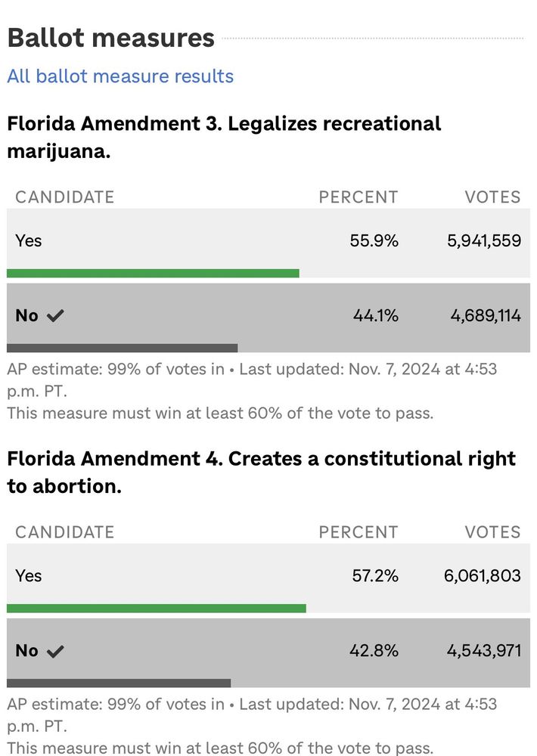This screenshot has height=756, width=537.
Task: Click the PERCENT column header on Amendment 3 table
Action: [358, 197]
